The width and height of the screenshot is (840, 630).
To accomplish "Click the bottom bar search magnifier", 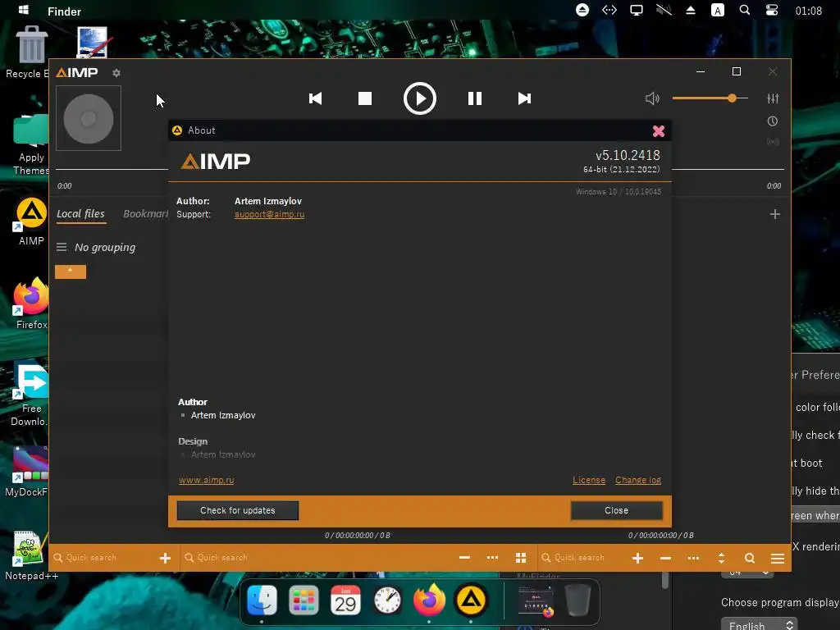I will pos(750,558).
